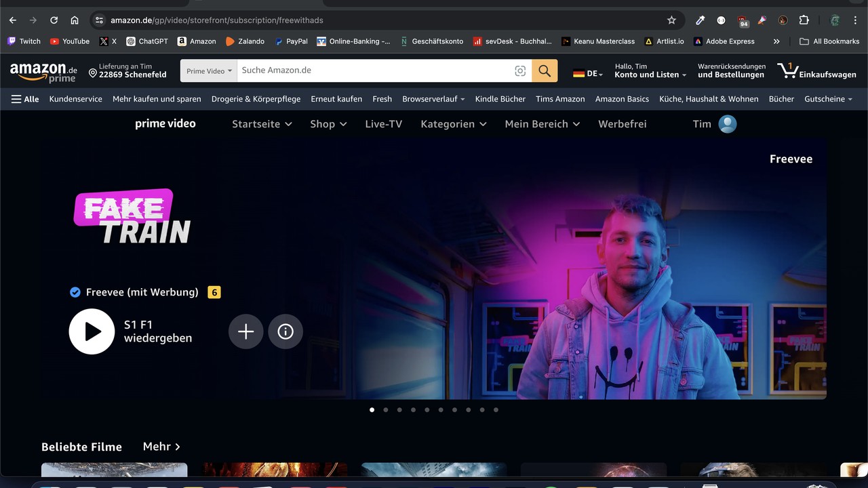Open Tim's Prime Video profile avatar

click(728, 124)
